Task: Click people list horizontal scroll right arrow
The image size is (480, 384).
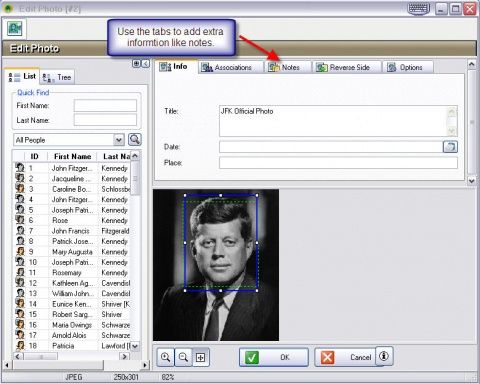Action: click(x=124, y=356)
